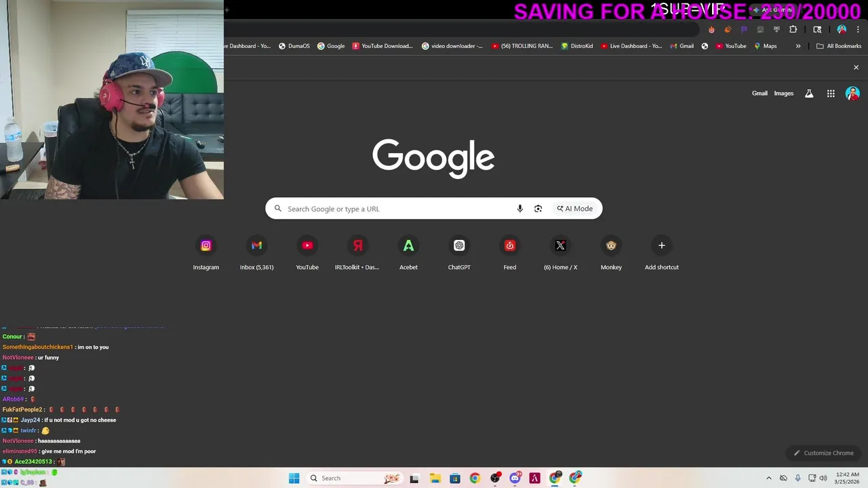The height and width of the screenshot is (488, 868).
Task: Click the Gmail link on Google page
Action: tap(759, 94)
